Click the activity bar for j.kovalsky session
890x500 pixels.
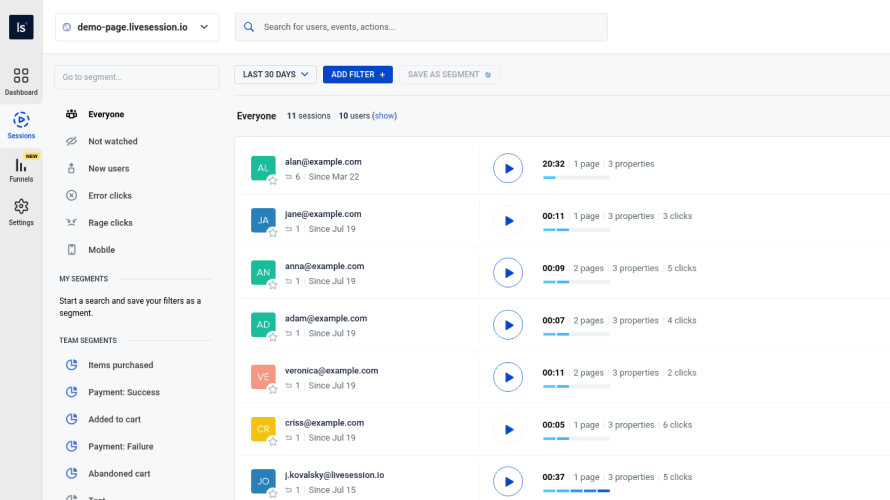coord(576,491)
